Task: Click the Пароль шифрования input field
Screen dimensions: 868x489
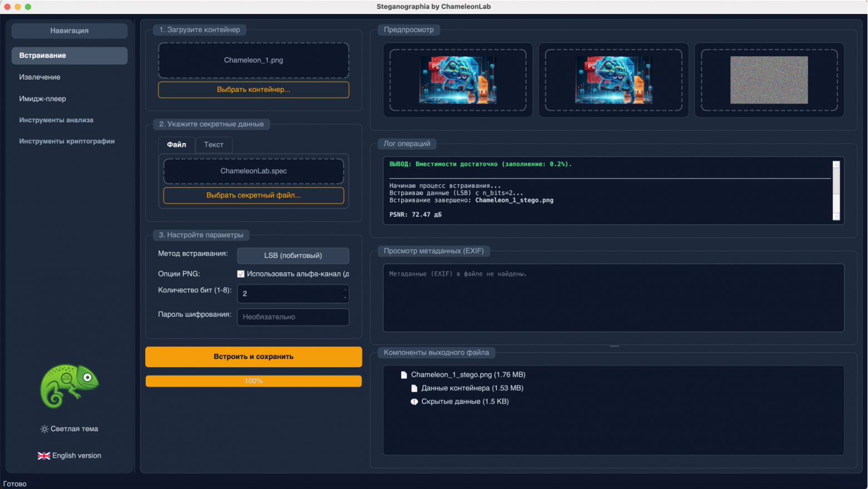Action: (293, 317)
